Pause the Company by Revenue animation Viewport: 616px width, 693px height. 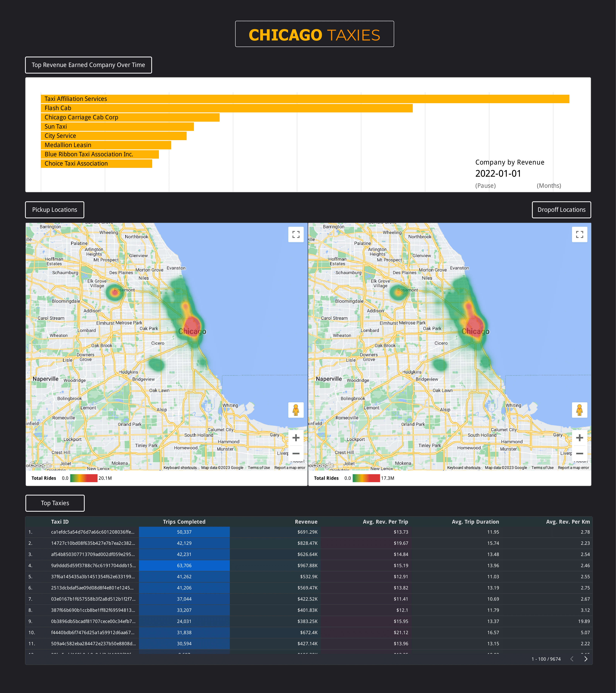tap(485, 186)
